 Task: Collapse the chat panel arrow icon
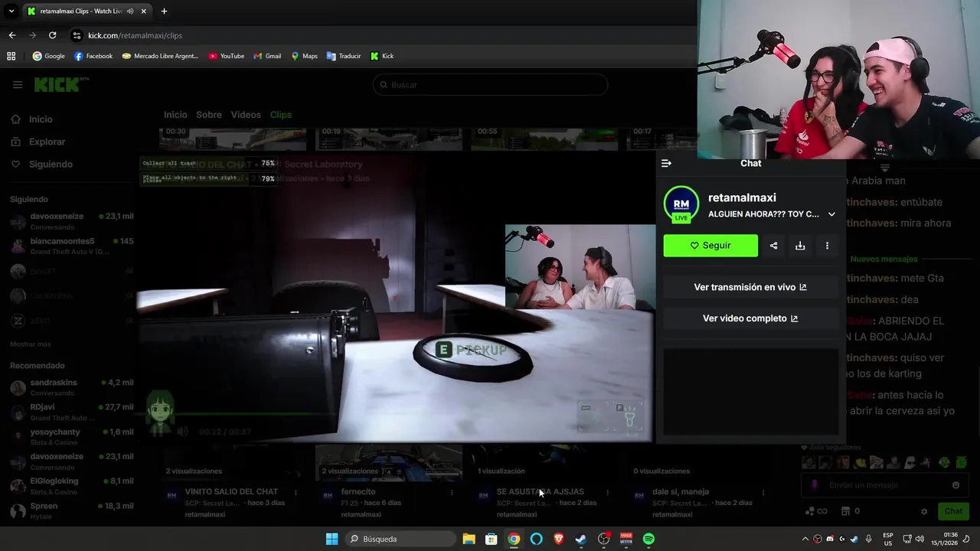666,163
